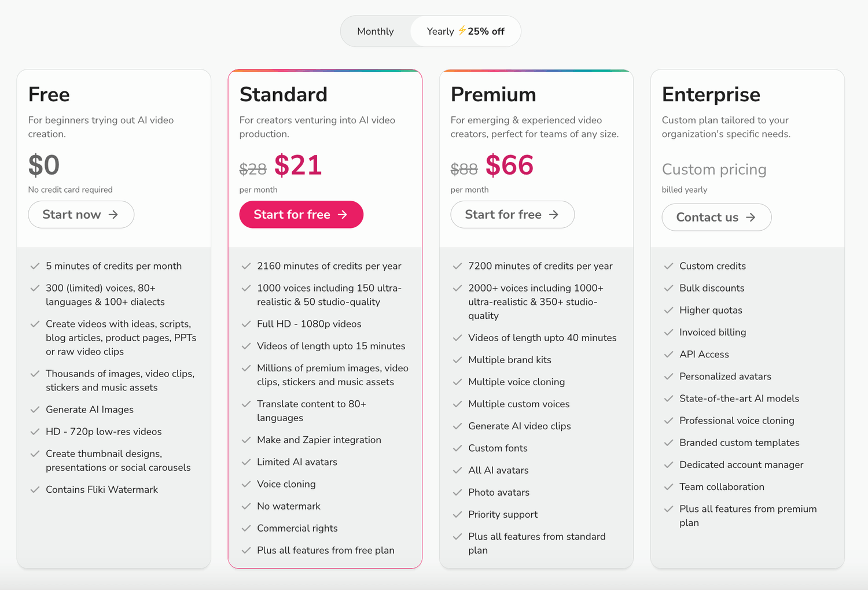
Task: Click checkmark beside Custom fonts
Action: pyautogui.click(x=457, y=448)
